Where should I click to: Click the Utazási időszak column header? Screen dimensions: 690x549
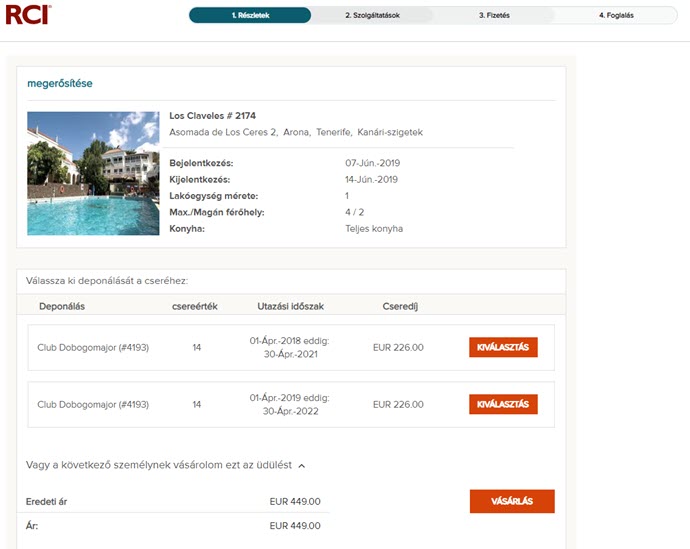click(x=290, y=307)
